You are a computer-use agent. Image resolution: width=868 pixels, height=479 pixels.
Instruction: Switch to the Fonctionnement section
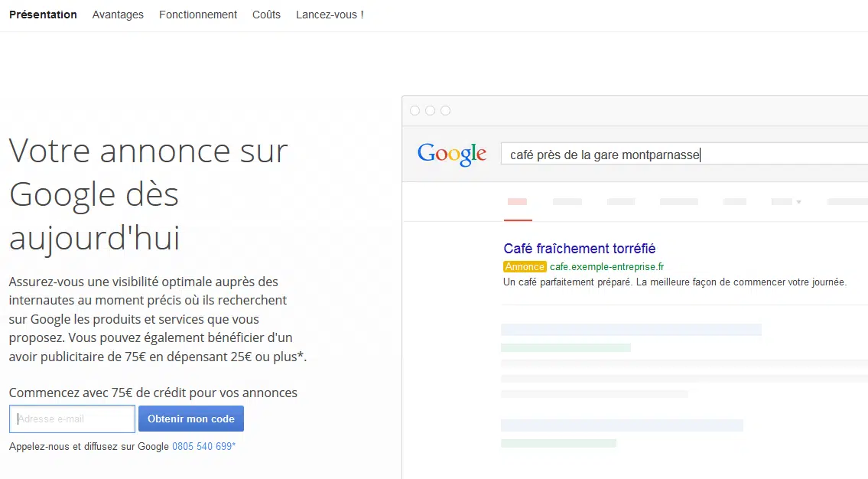click(198, 15)
